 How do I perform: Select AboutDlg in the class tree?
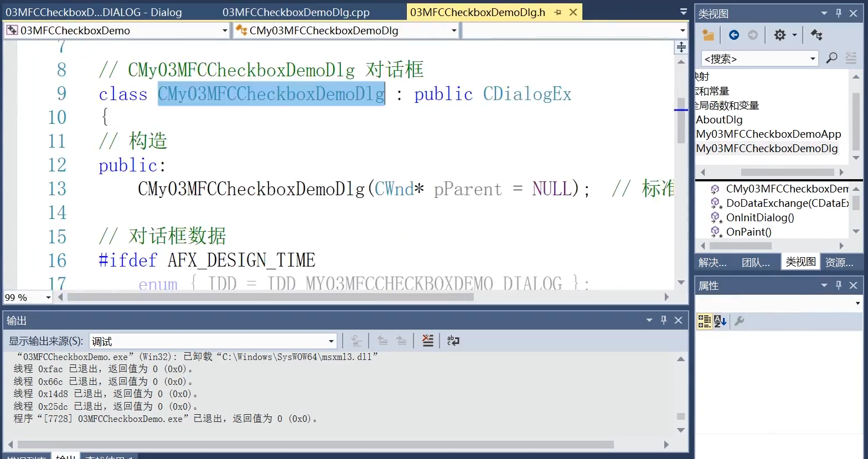coord(719,119)
